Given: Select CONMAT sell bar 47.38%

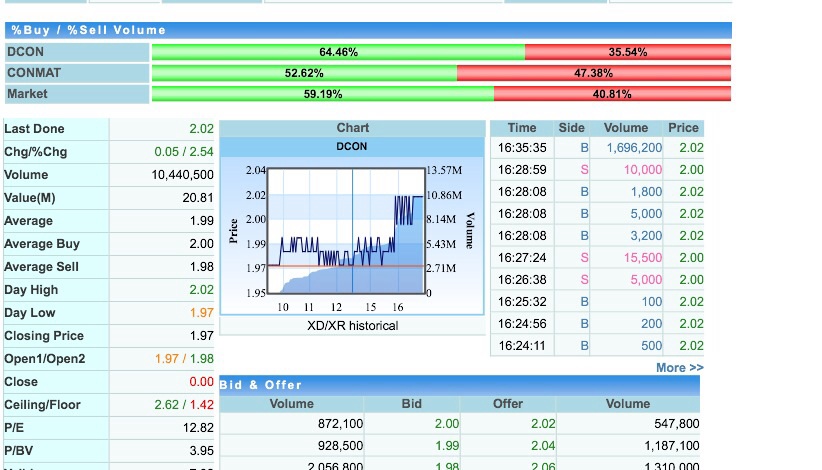Looking at the screenshot, I should coord(593,73).
